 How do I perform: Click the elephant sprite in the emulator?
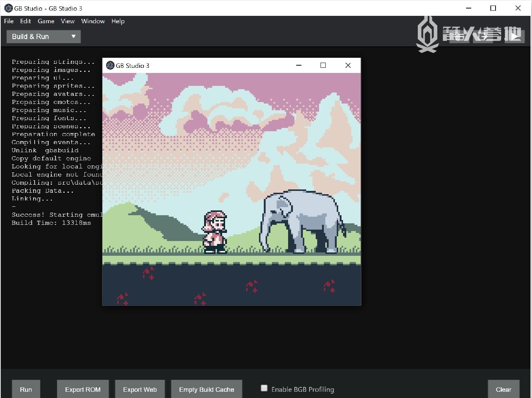pos(303,222)
